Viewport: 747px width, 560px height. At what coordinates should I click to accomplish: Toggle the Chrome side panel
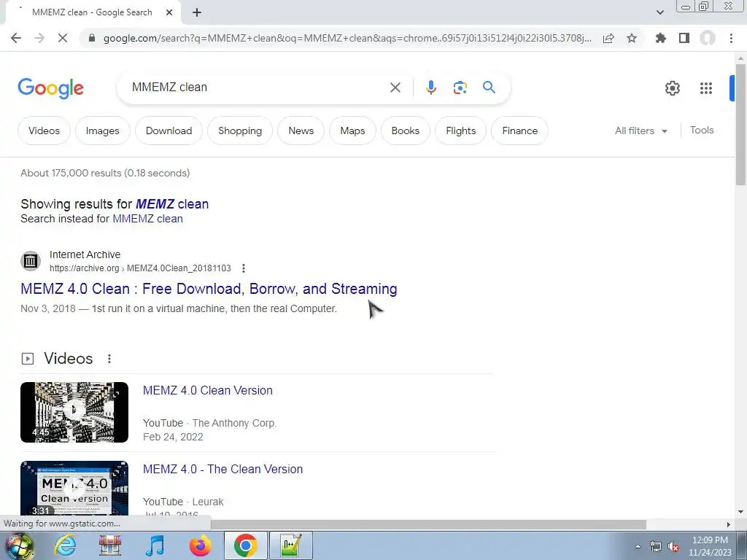(684, 38)
